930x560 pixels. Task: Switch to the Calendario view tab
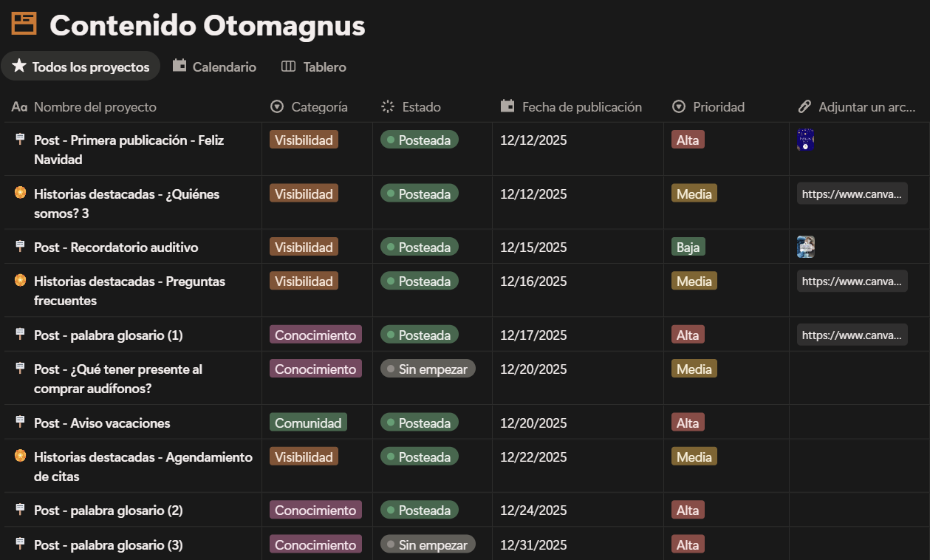pyautogui.click(x=214, y=66)
